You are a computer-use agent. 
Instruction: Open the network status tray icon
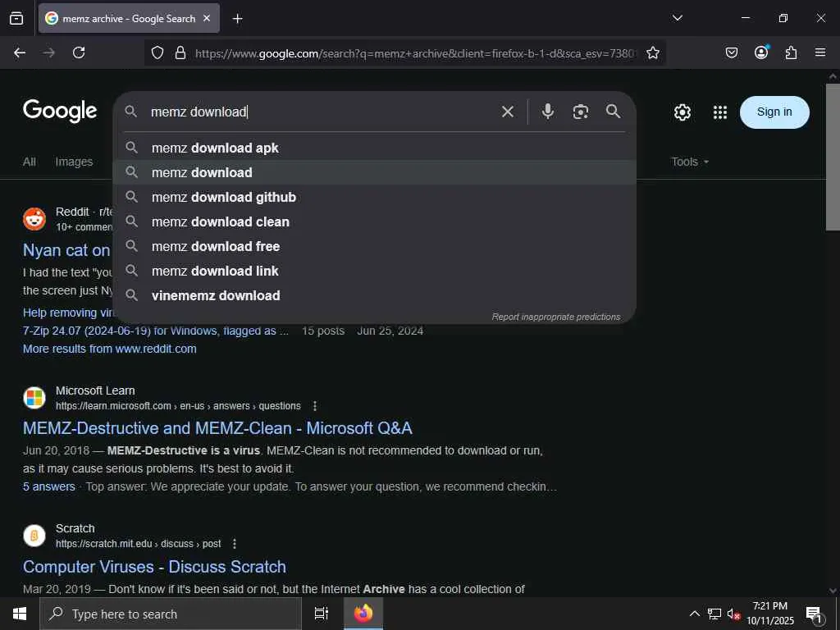[x=714, y=614]
